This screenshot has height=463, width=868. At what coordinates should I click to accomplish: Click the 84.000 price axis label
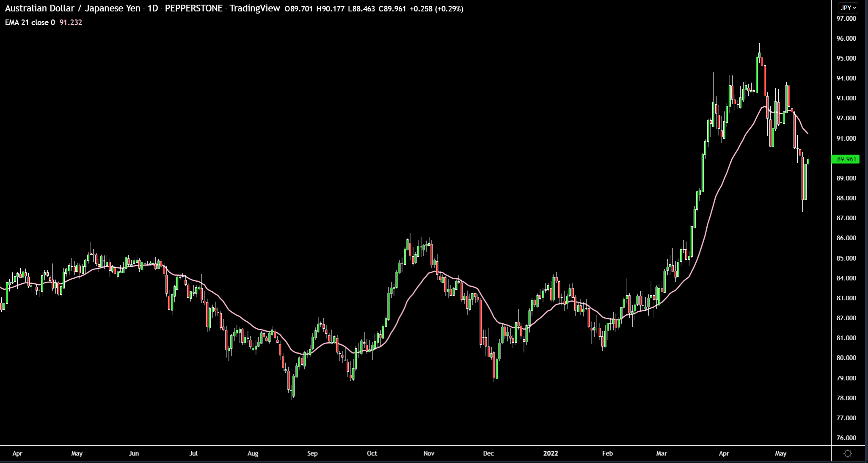[x=846, y=278]
